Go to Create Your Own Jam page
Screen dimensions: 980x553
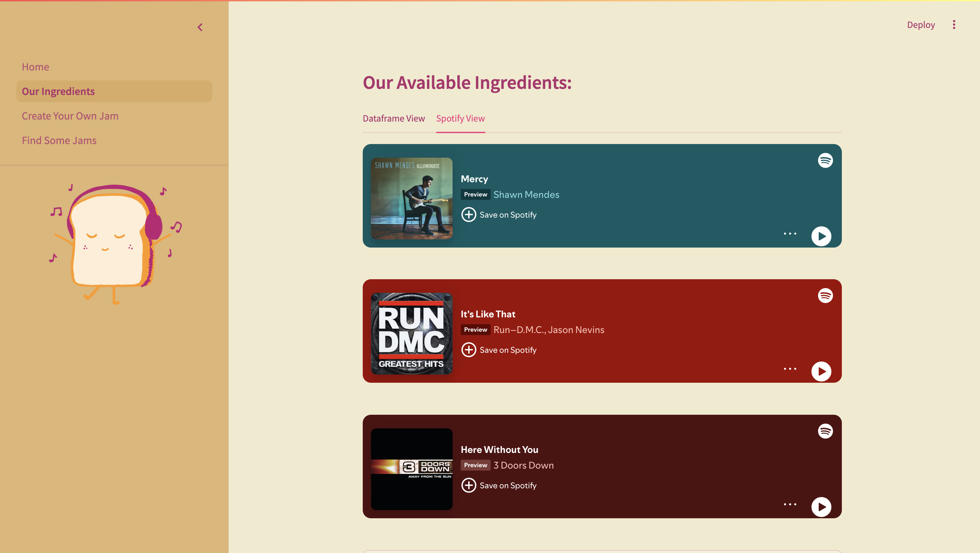[x=70, y=116]
